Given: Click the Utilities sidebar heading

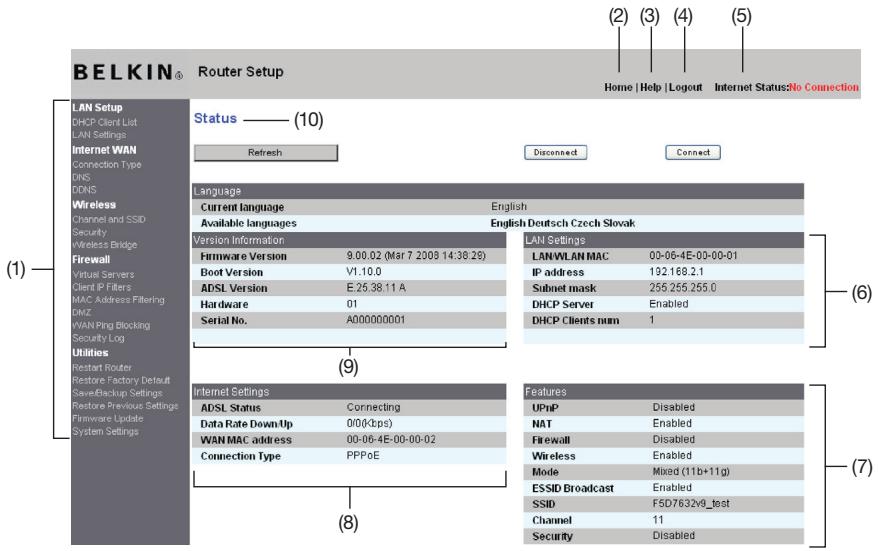Looking at the screenshot, I should point(90,353).
